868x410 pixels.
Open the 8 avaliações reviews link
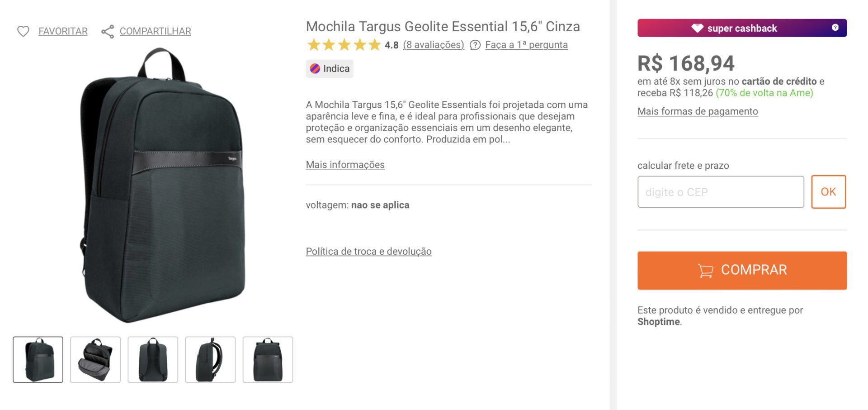[434, 45]
